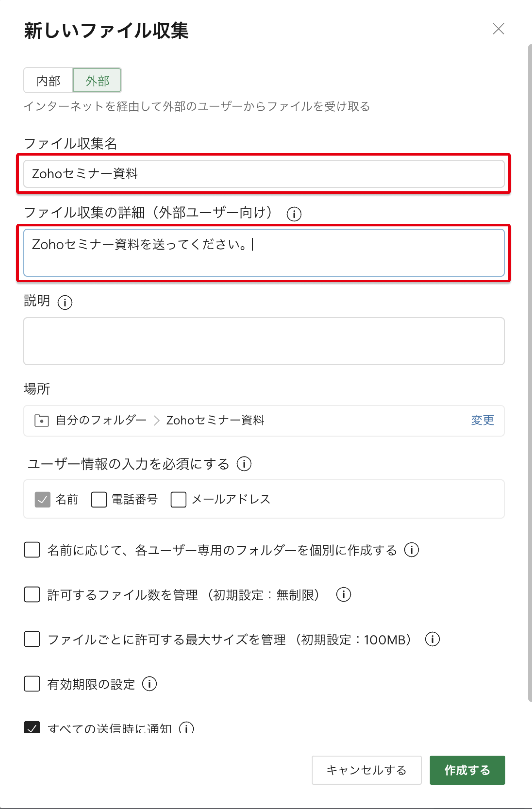Check 有効期限の設定 checkbox
Image resolution: width=532 pixels, height=809 pixels.
click(x=32, y=684)
